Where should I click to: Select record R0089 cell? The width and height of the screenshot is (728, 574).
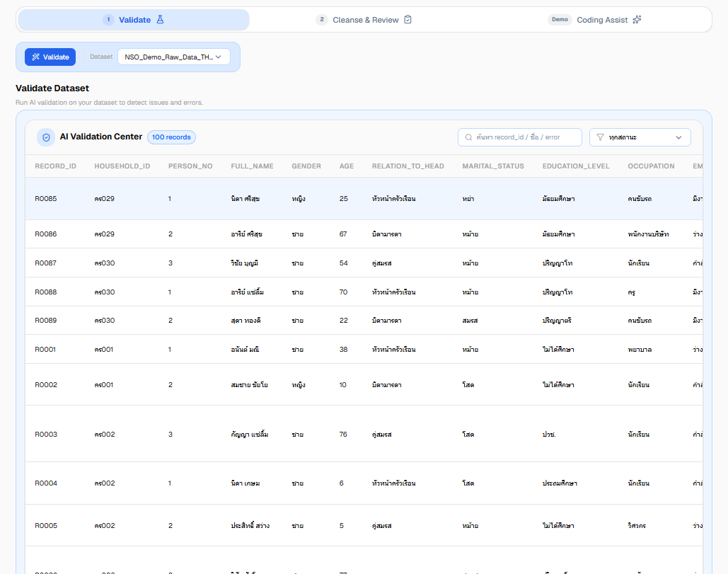(46, 321)
